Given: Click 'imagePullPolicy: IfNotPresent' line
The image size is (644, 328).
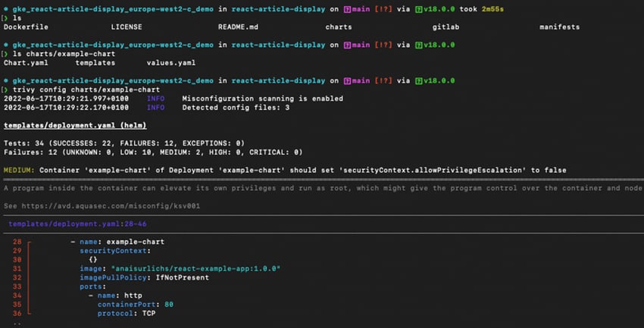Looking at the screenshot, I should 144,278.
